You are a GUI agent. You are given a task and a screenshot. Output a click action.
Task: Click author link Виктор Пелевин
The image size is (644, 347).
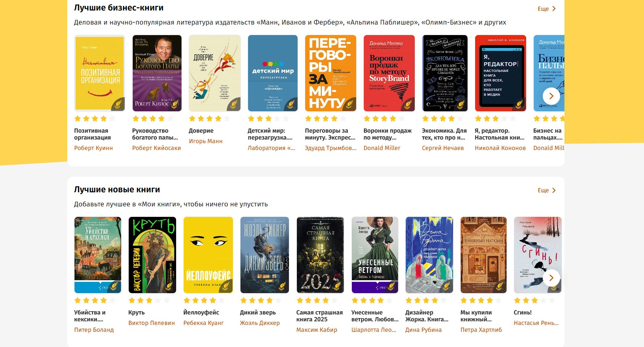[152, 323]
